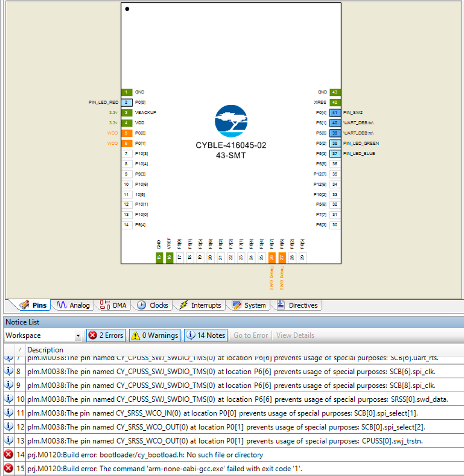Viewport: 464px width, 476px height.
Task: Select the orange pin 5 WCO box
Action: (x=127, y=133)
